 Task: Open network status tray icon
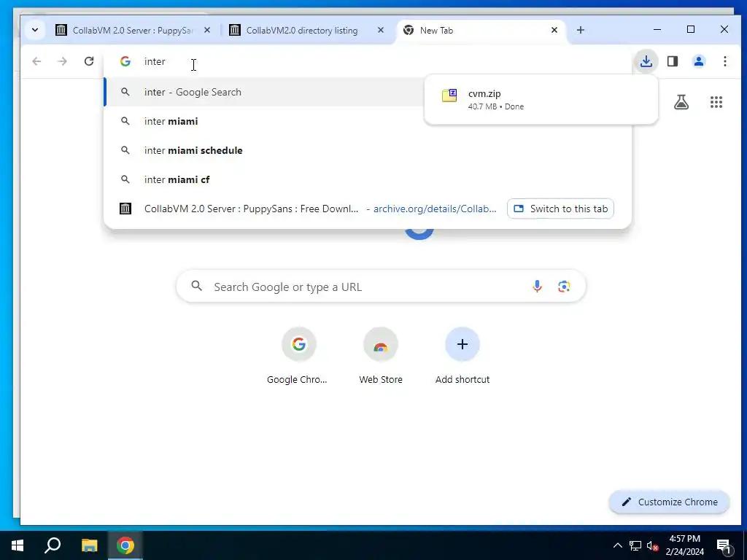coord(635,545)
